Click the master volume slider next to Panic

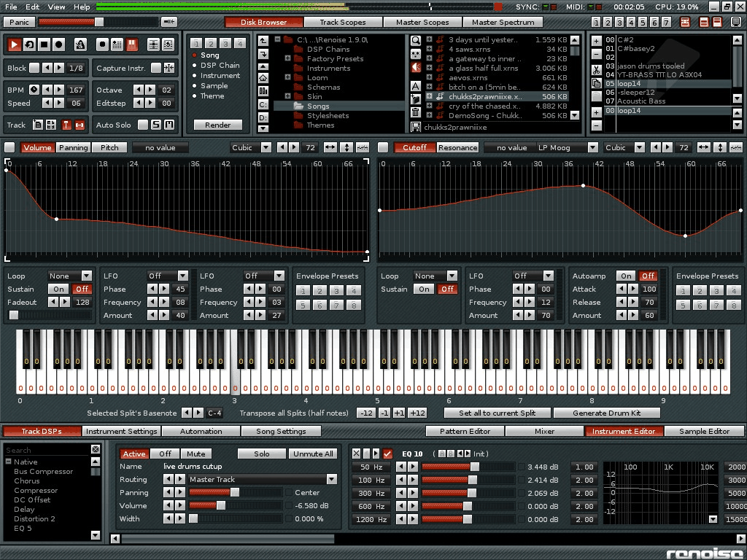pos(98,22)
